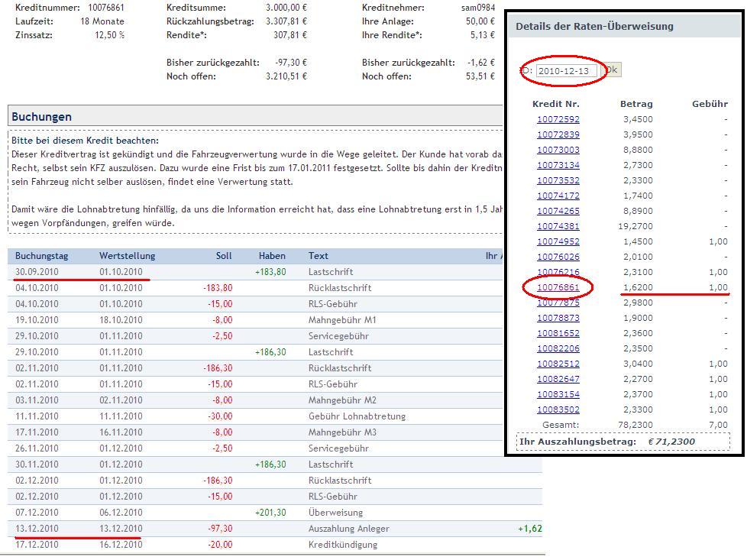Click the Betrag column header
This screenshot has width=747, height=560.
(x=636, y=104)
